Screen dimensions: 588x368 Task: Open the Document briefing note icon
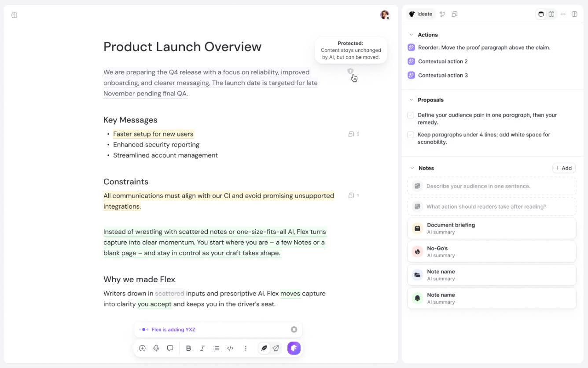[x=418, y=228]
